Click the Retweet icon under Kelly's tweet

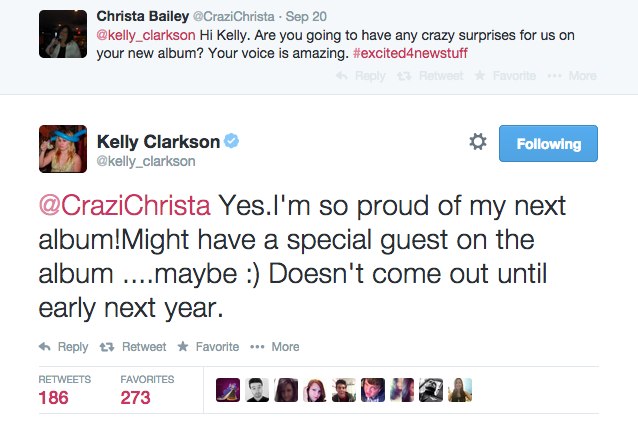(x=107, y=347)
